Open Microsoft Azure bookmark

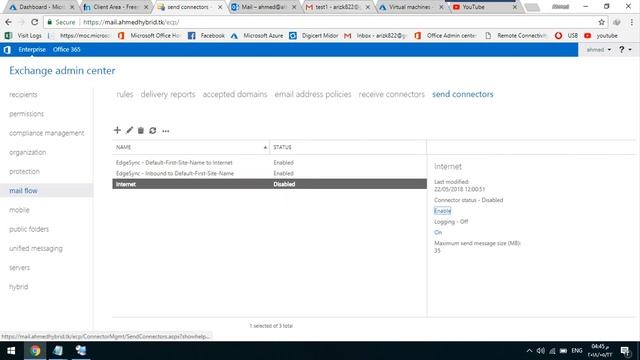pyautogui.click(x=257, y=36)
